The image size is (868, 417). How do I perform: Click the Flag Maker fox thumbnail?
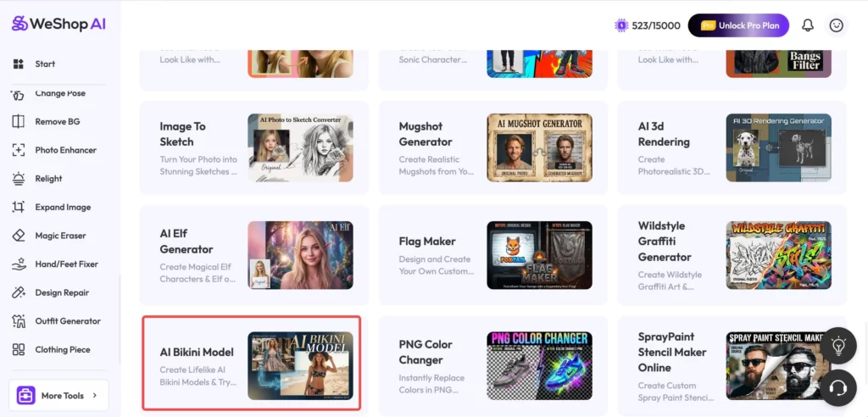539,255
